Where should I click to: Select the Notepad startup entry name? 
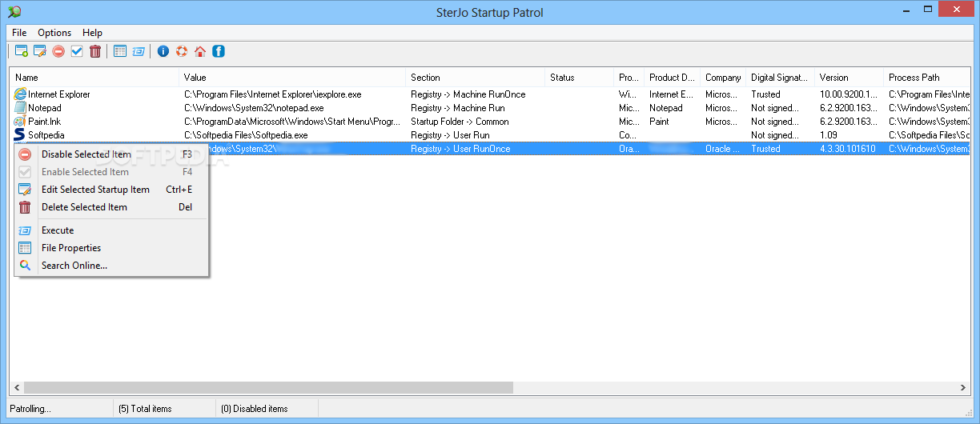pos(45,108)
